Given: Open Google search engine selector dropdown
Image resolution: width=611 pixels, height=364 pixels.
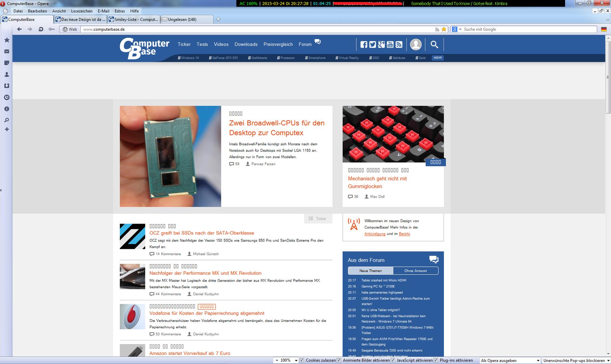Looking at the screenshot, I should click(x=456, y=29).
